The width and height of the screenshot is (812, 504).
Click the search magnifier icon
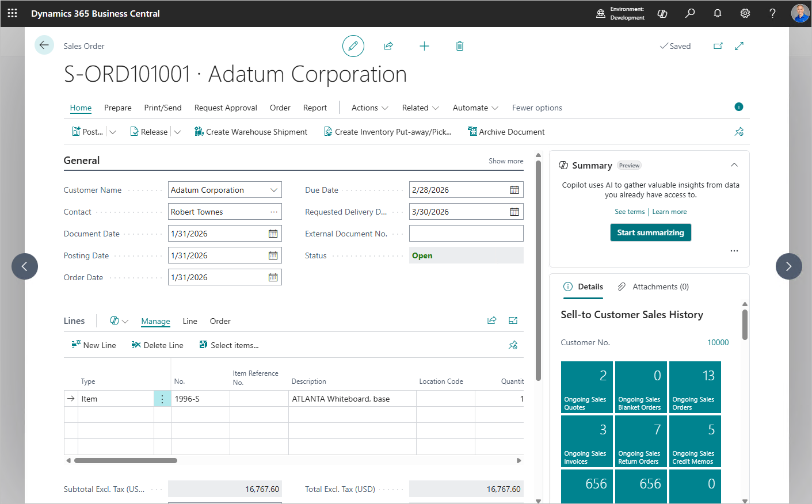[690, 13]
